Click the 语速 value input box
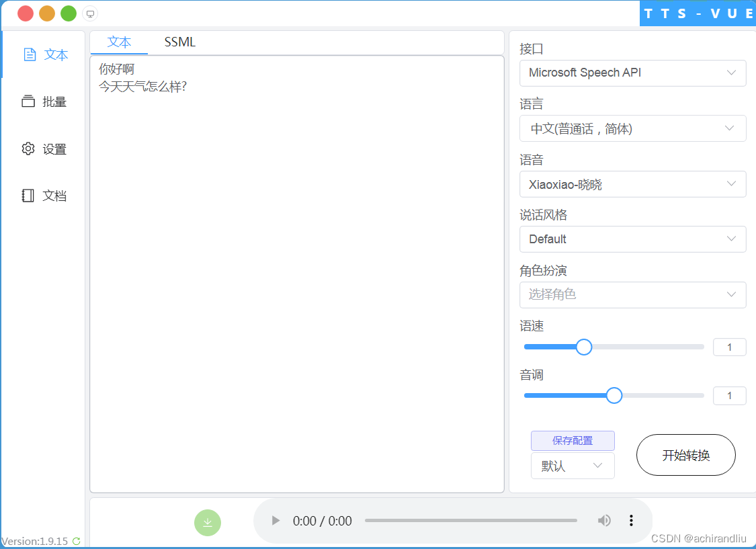Viewport: 756px width, 549px height. [x=730, y=347]
